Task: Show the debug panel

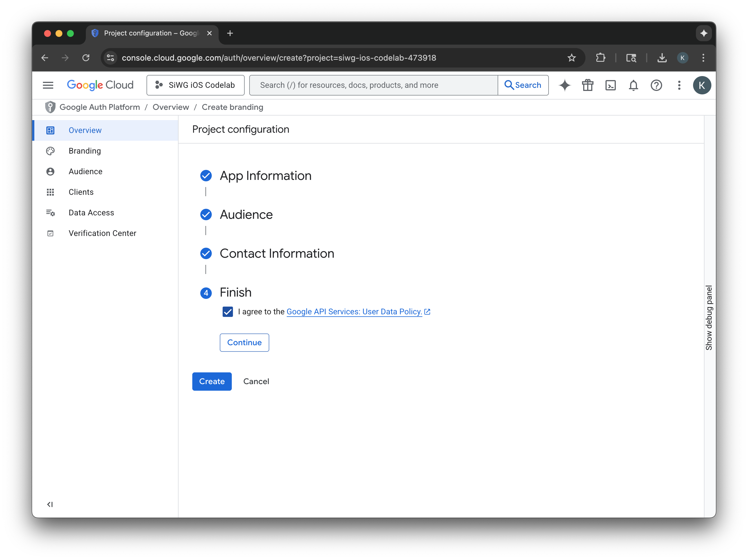Action: click(709, 318)
